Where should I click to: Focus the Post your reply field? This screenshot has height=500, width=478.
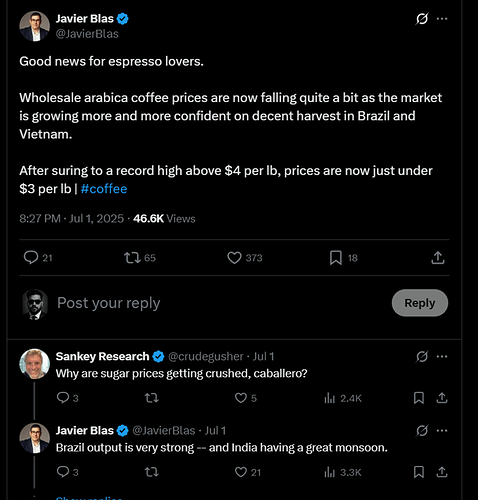click(x=220, y=303)
